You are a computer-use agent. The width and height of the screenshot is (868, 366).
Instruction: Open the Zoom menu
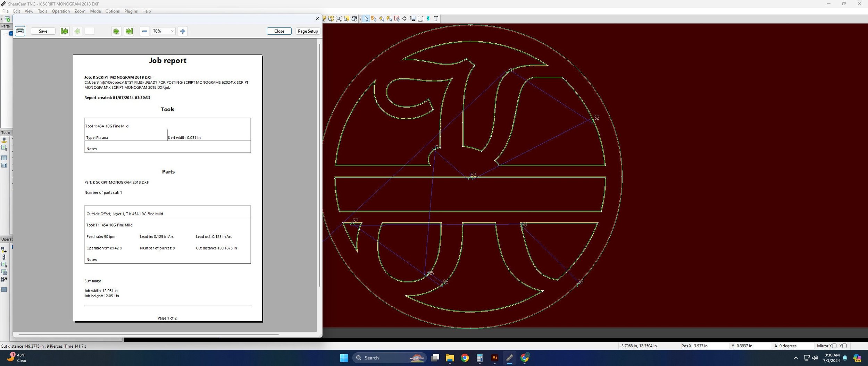point(80,11)
